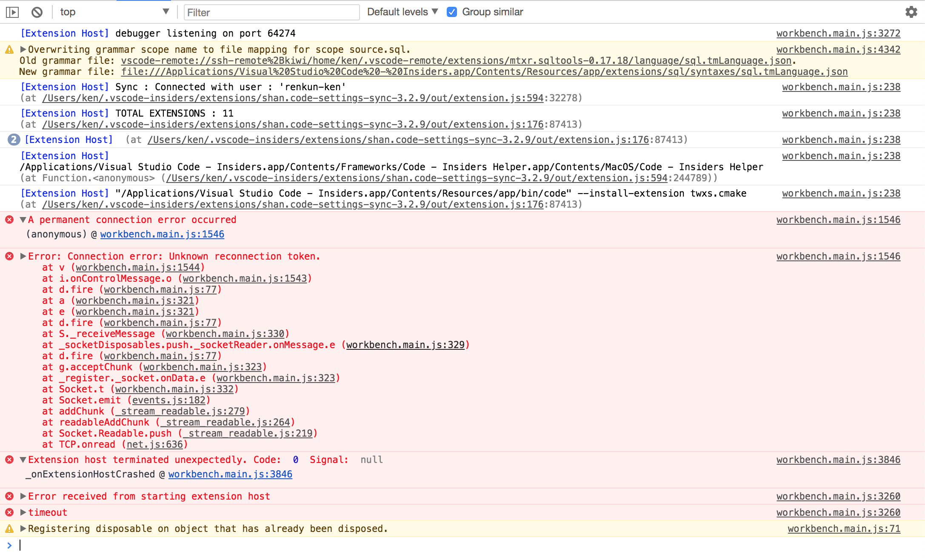The height and width of the screenshot is (560, 925).
Task: Open workbench.main.js:3272 source link
Action: pyautogui.click(x=838, y=33)
